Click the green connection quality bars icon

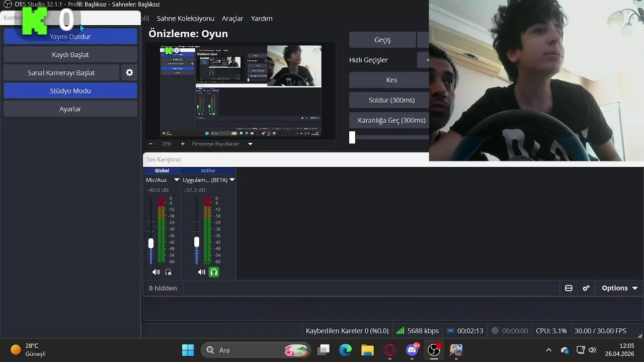400,331
